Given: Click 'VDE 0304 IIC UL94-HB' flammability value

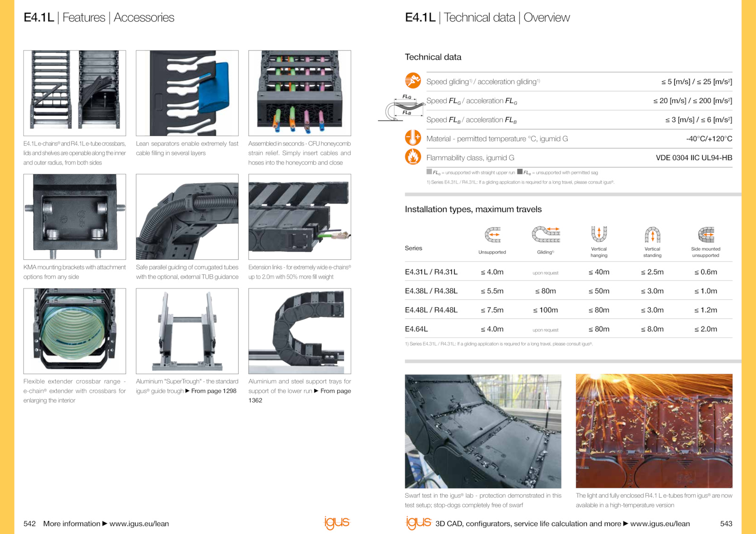Looking at the screenshot, I should (694, 158).
